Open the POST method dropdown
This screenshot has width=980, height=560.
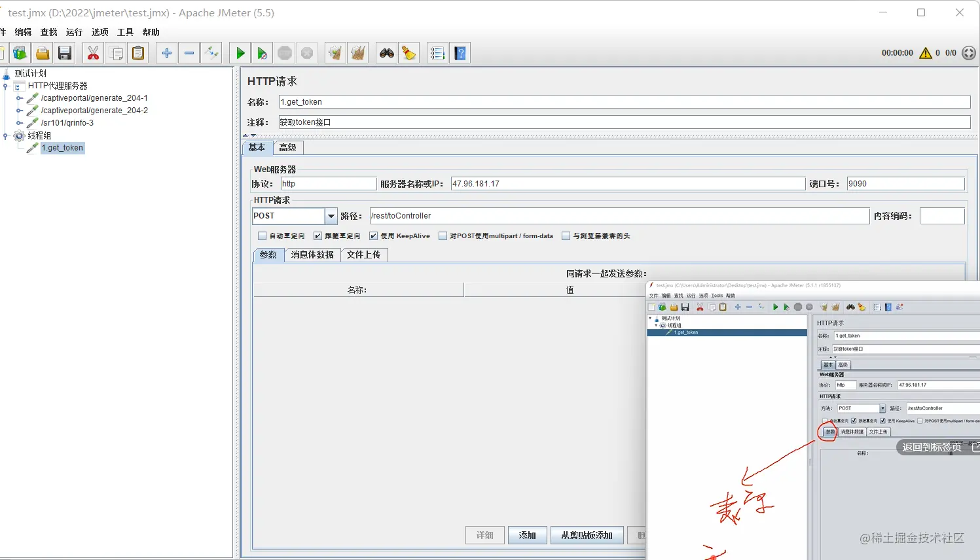tap(331, 216)
